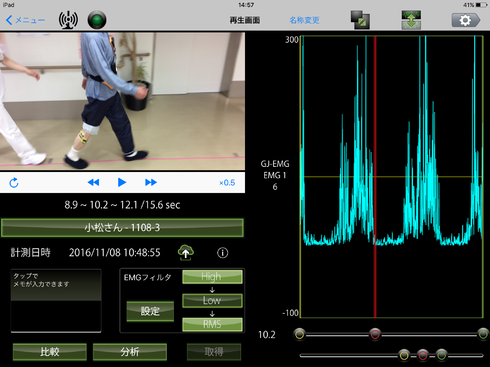Viewport: 490px width, 367px height.
Task: Tap the 分析 analysis button
Action: [x=130, y=352]
